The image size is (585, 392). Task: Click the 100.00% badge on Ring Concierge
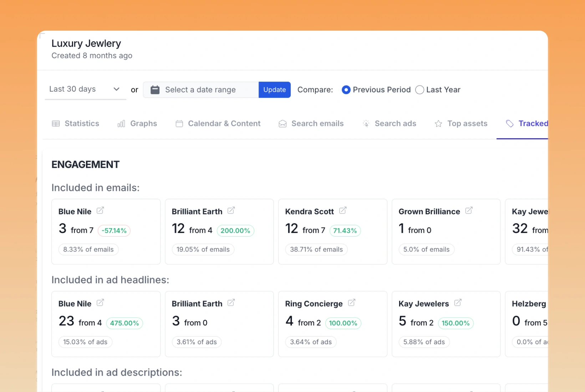(343, 323)
